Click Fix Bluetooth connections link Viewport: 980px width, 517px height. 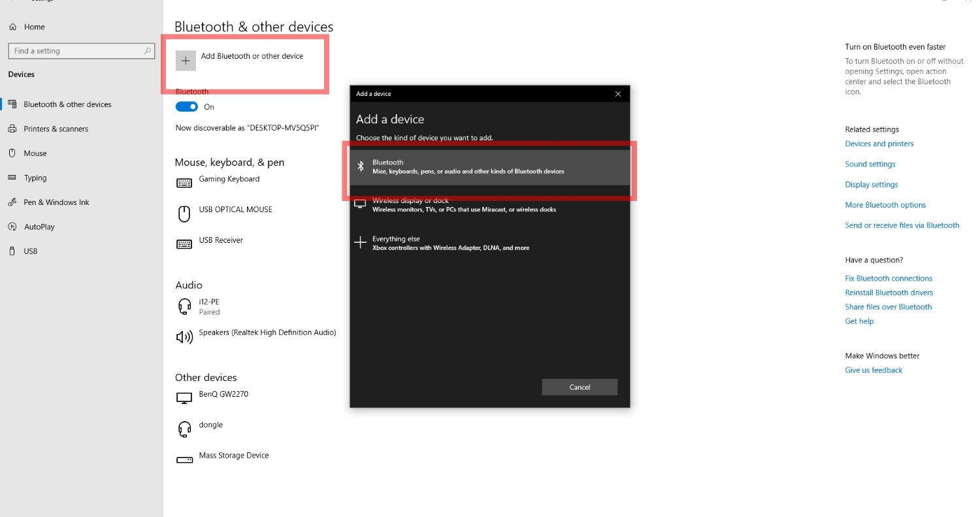click(x=889, y=278)
